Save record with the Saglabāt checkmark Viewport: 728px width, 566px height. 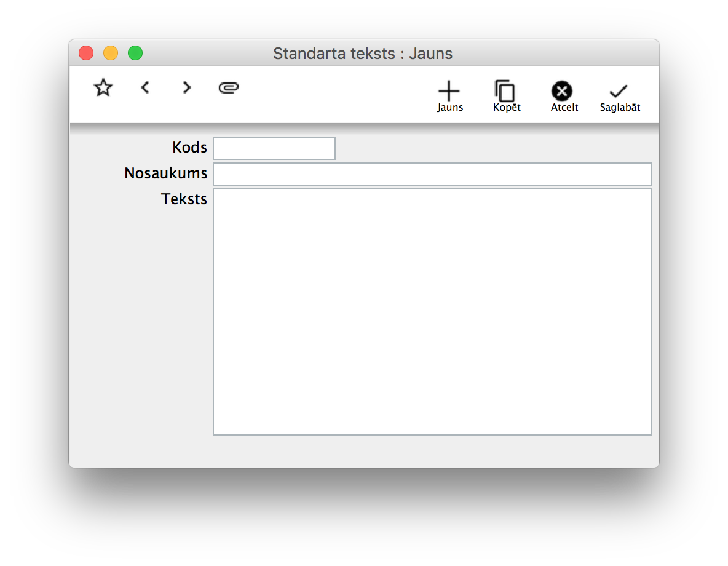[x=619, y=91]
